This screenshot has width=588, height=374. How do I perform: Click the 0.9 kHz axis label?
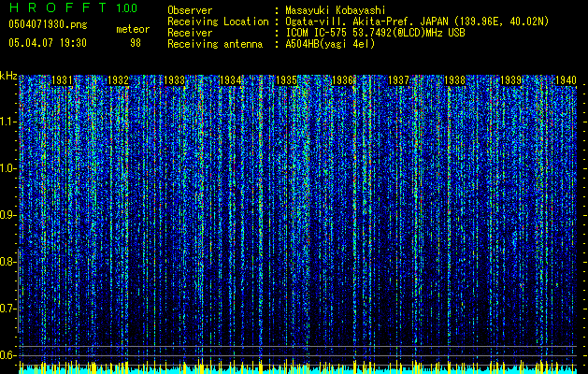(7, 215)
